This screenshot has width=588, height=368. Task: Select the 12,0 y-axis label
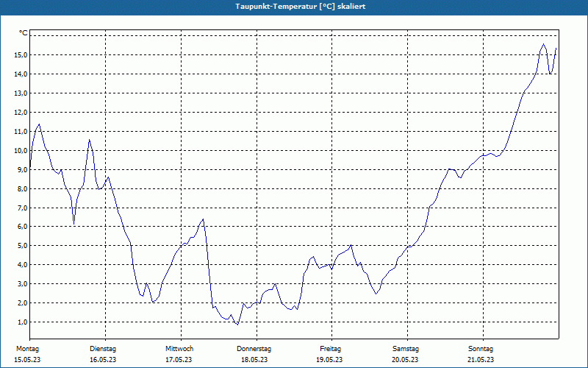[21, 113]
